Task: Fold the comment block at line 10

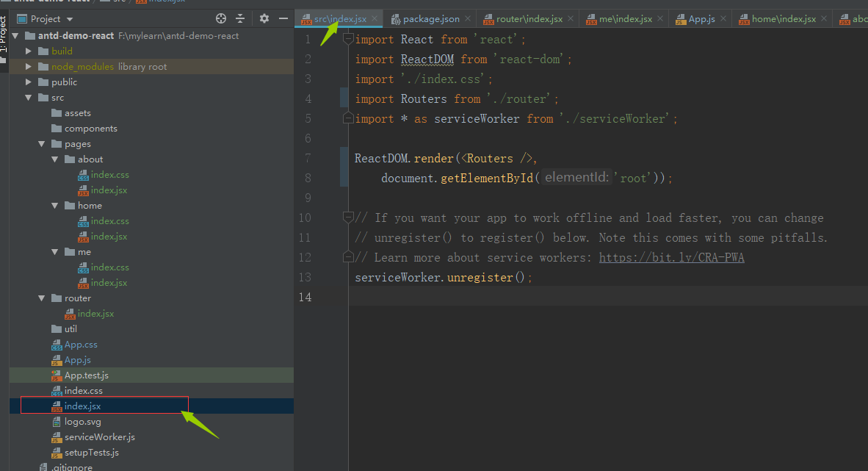Action: pyautogui.click(x=348, y=217)
